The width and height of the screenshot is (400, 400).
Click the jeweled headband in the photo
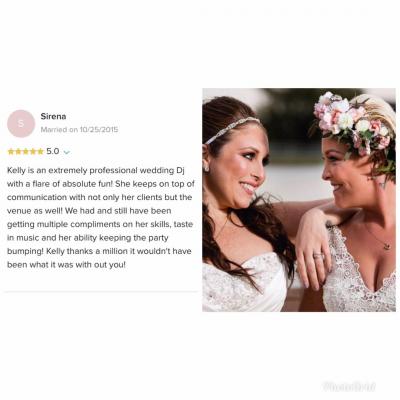click(x=231, y=129)
